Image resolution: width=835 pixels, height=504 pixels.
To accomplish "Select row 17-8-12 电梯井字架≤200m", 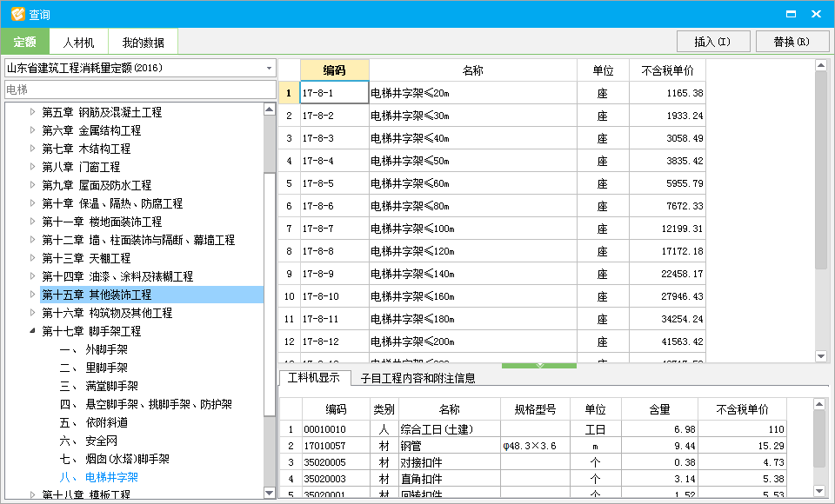I will click(x=492, y=342).
